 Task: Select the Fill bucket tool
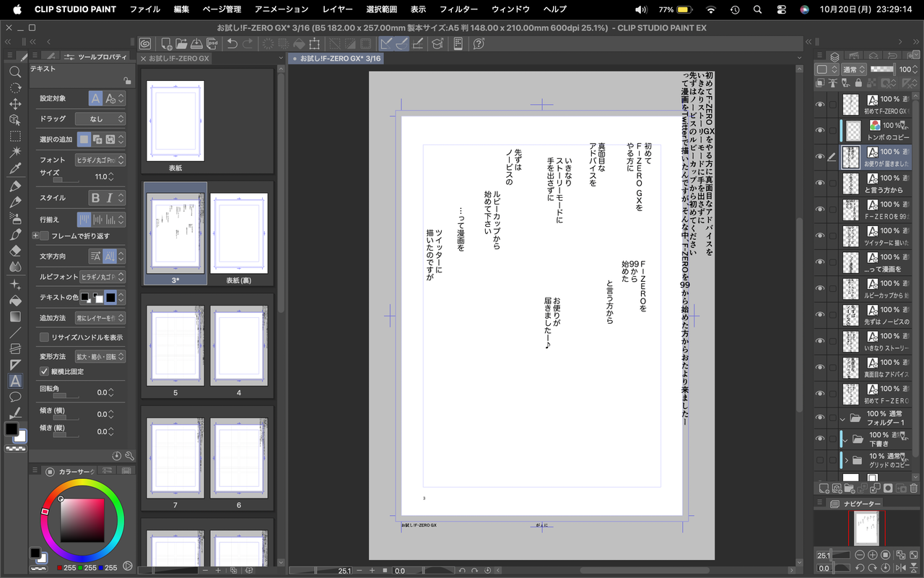[14, 300]
